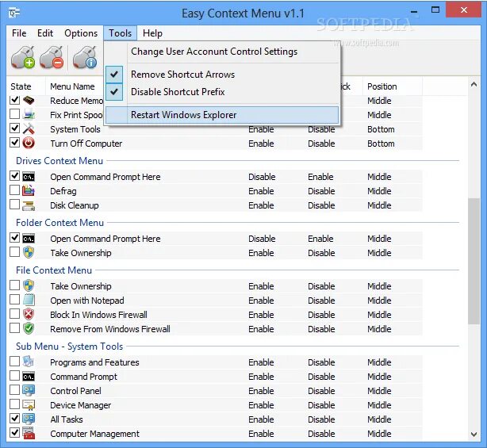This screenshot has height=448, width=487.
Task: Check the Programs and Features checkbox
Action: pos(14,362)
